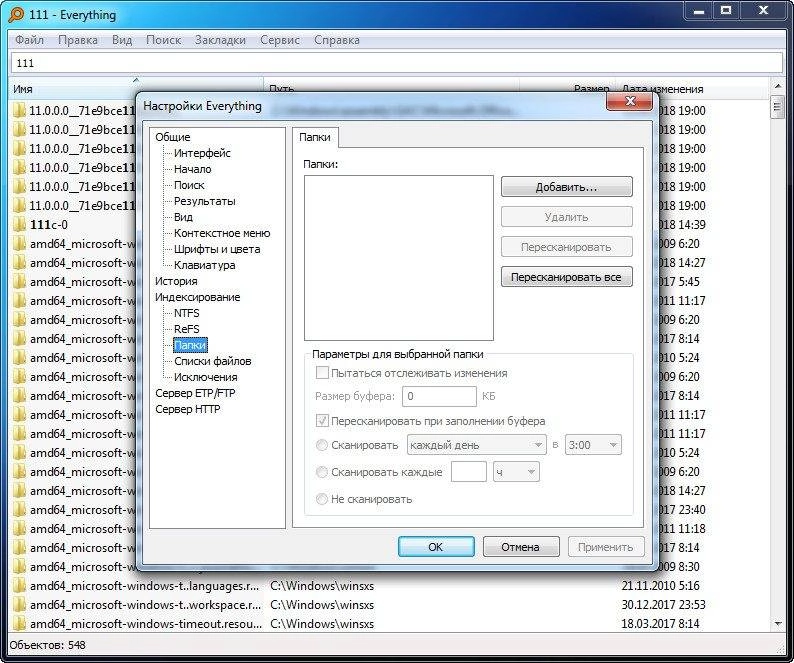
Task: Sort results by Дата изменения column header
Action: pyautogui.click(x=695, y=89)
